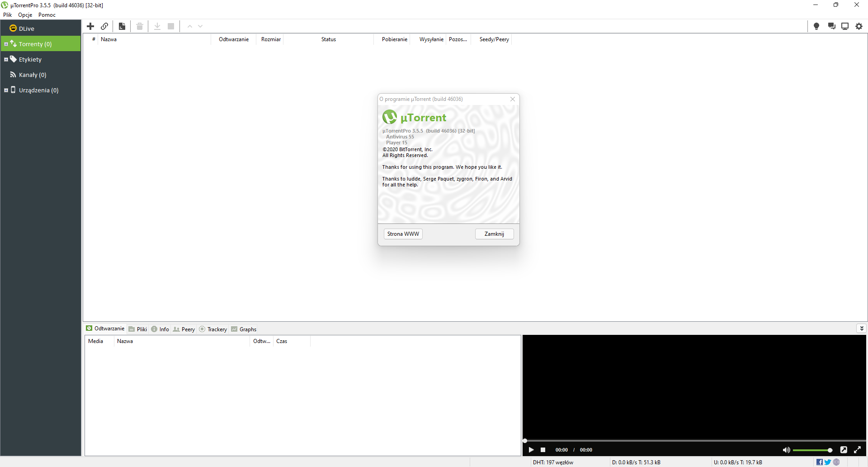Open the remote monitor icon
The image size is (868, 467).
(x=845, y=26)
